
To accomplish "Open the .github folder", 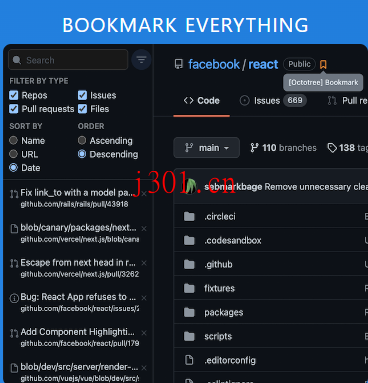I will pyautogui.click(x=218, y=265).
